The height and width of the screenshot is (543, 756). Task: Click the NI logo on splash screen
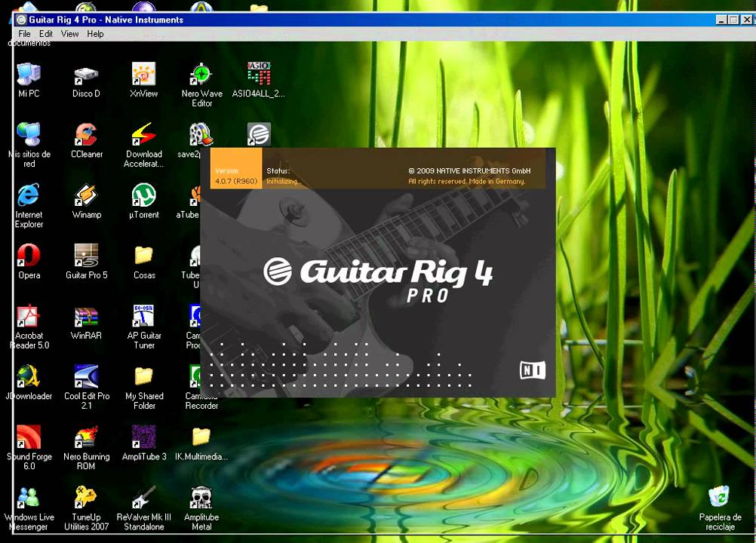pos(533,370)
